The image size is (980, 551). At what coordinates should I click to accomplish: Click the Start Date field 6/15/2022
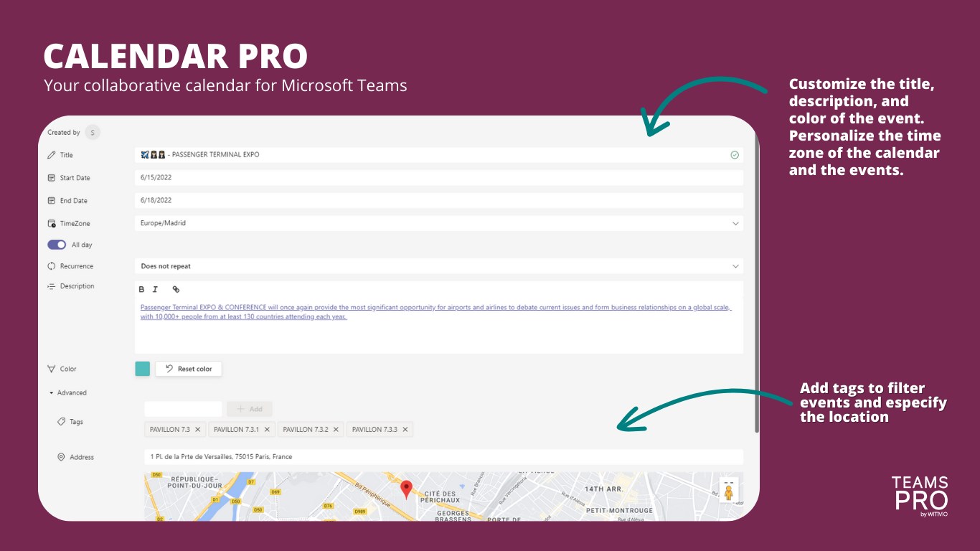[x=439, y=178]
